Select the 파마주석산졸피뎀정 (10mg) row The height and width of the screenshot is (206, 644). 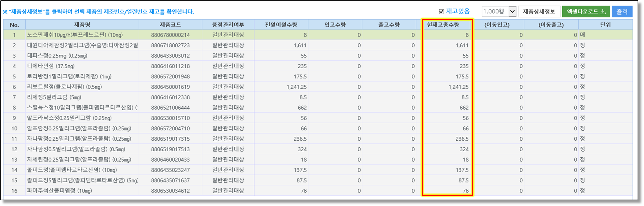point(59,191)
